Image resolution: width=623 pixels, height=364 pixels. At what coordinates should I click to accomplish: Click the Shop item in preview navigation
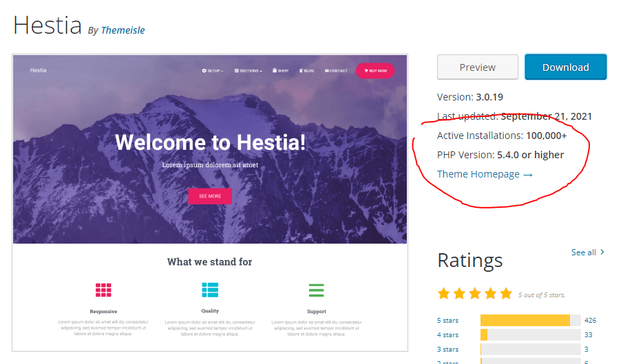point(281,71)
